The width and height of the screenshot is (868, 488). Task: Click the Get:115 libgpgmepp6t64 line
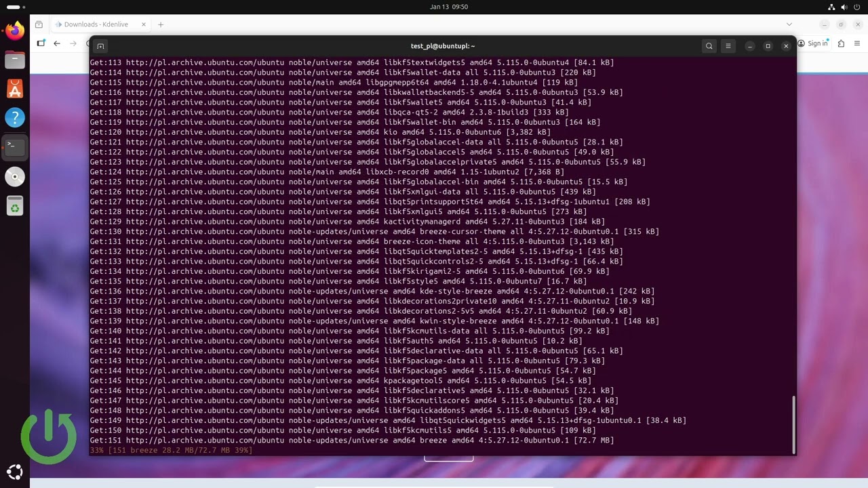pyautogui.click(x=334, y=83)
